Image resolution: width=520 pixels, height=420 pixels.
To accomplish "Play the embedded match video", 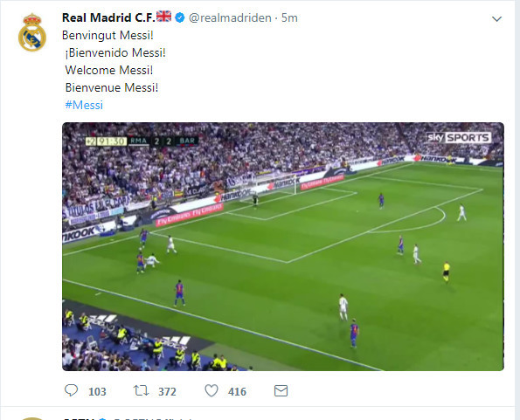I will click(283, 246).
